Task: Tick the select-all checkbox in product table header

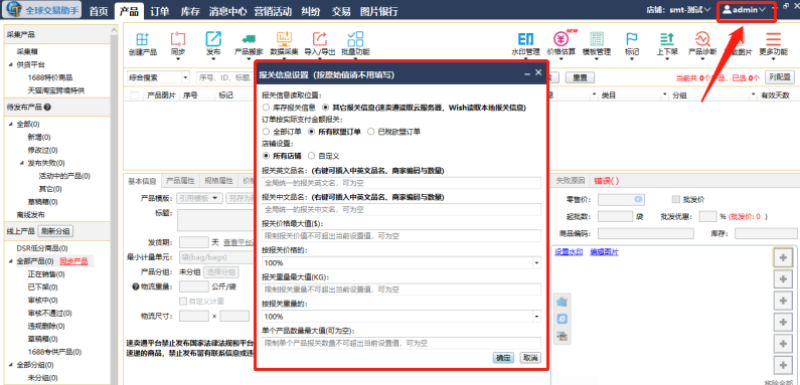Action: (134, 95)
